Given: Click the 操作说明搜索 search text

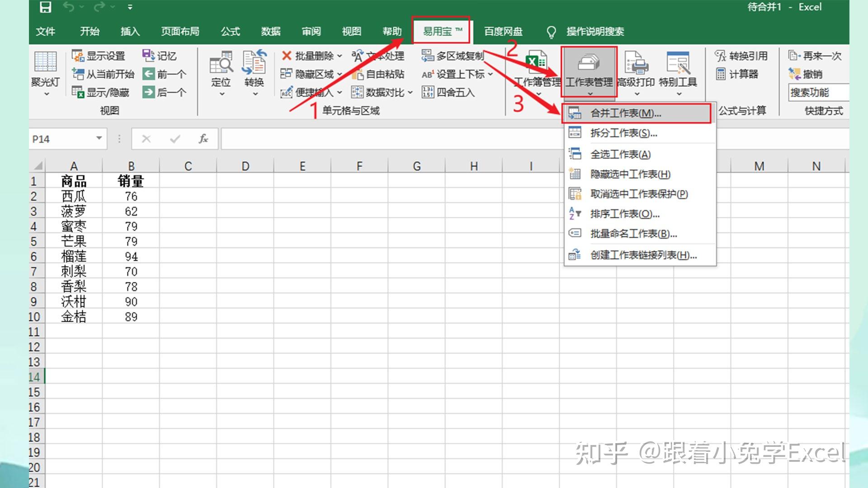Looking at the screenshot, I should point(595,31).
